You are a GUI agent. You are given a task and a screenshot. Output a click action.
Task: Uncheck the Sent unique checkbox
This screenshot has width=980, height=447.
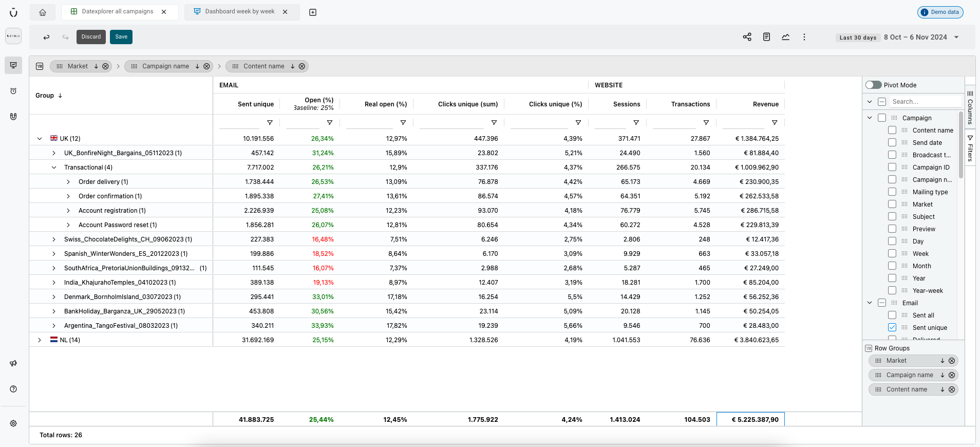pyautogui.click(x=892, y=328)
